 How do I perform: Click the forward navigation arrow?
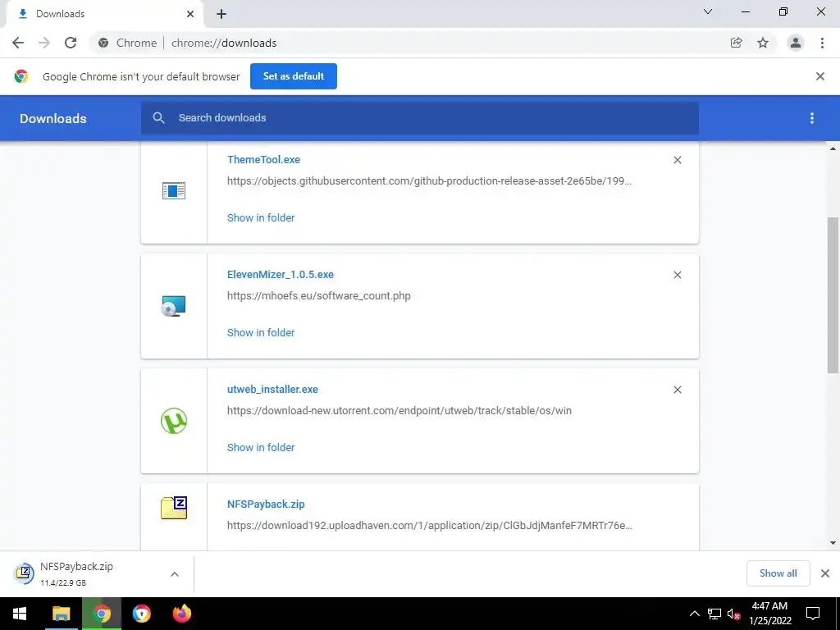pyautogui.click(x=44, y=43)
